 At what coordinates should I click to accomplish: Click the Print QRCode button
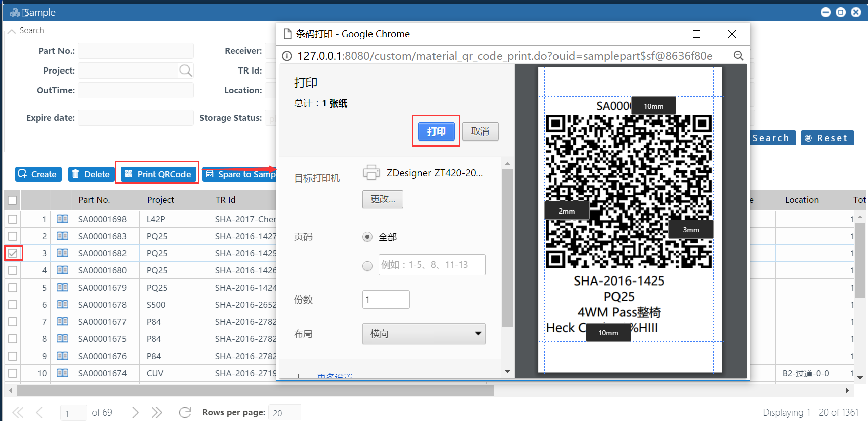point(158,174)
